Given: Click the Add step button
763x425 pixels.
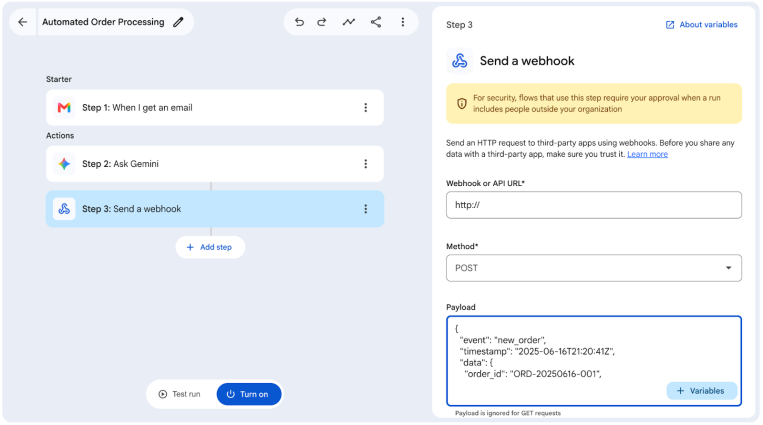Looking at the screenshot, I should click(x=210, y=247).
